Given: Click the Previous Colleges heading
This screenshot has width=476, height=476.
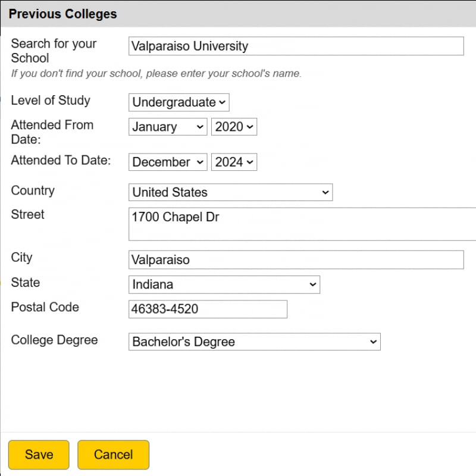Looking at the screenshot, I should 63,14.
